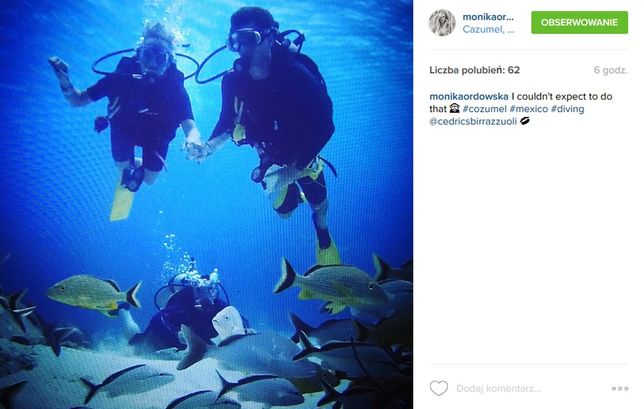Toggle the green OBSERWOWANIE following button
Screen dimensions: 644x409
click(579, 22)
